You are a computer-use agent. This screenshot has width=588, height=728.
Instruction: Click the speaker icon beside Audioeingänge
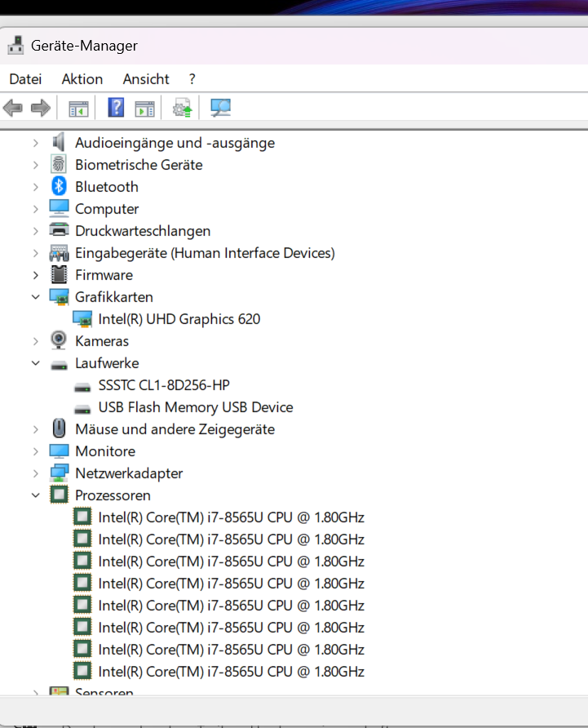point(59,142)
